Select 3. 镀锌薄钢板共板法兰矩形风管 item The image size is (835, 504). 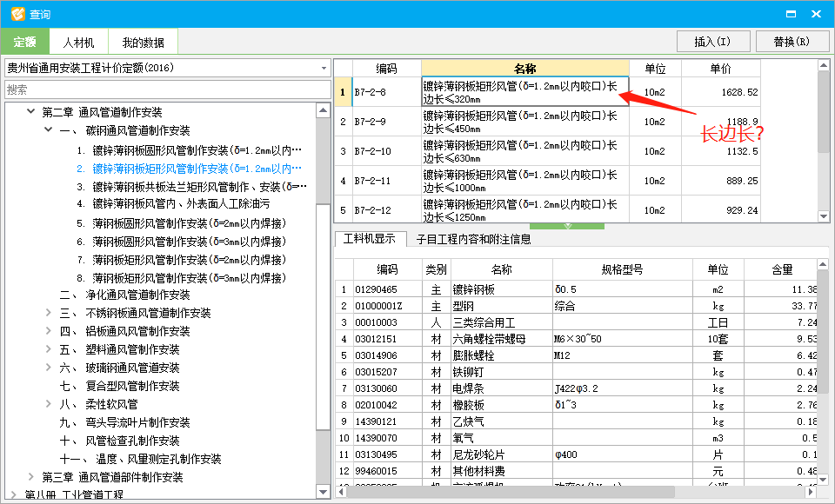[191, 187]
